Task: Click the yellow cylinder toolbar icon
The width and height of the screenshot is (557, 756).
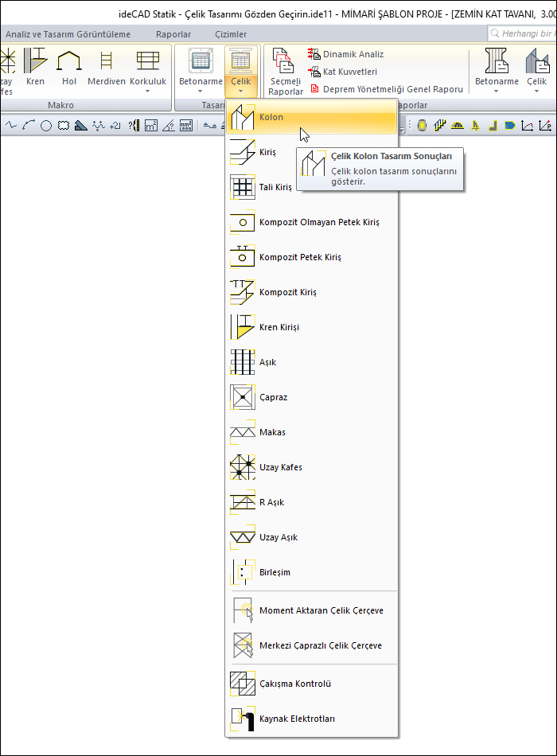Action: point(422,126)
